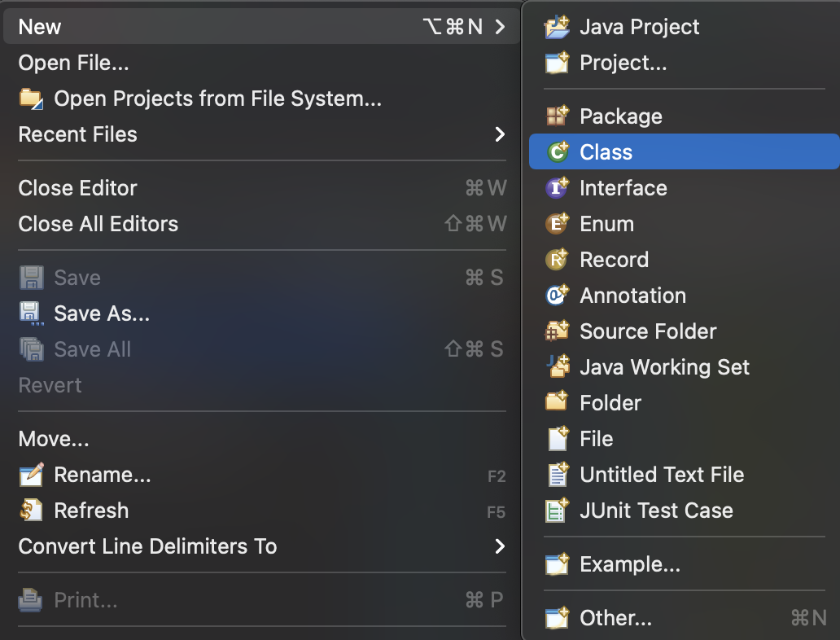Image resolution: width=840 pixels, height=640 pixels.
Task: Open the New submenu chevron
Action: tap(500, 27)
